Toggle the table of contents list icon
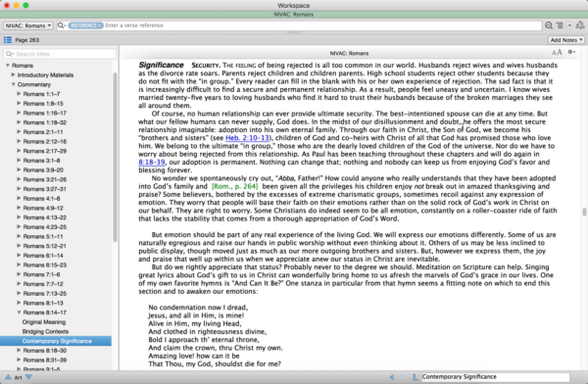The width and height of the screenshot is (588, 384). [8, 40]
